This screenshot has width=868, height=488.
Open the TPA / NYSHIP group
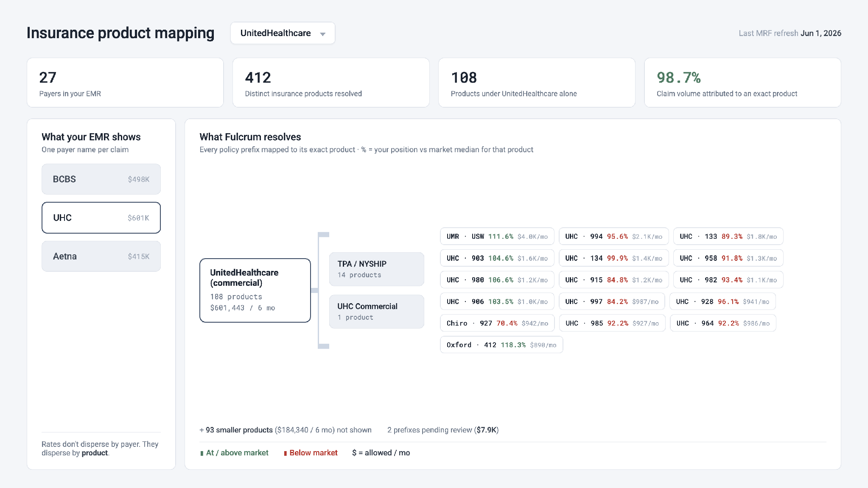pos(376,269)
